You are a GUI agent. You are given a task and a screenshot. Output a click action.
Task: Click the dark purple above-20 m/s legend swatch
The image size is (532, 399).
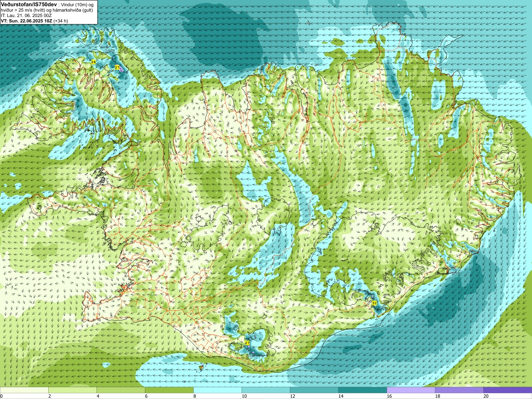(507, 390)
